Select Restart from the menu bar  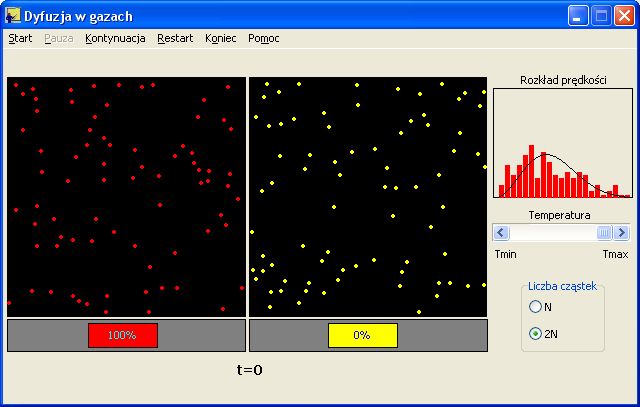174,38
